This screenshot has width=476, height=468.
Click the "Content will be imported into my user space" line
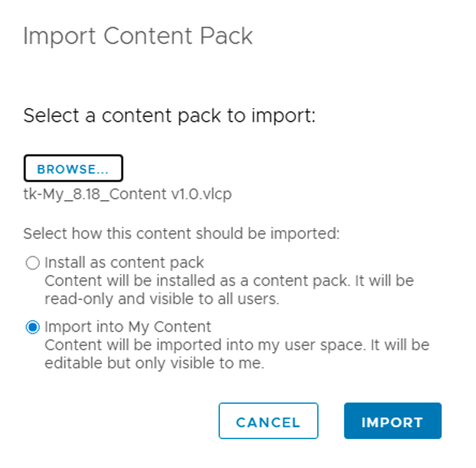(x=236, y=345)
